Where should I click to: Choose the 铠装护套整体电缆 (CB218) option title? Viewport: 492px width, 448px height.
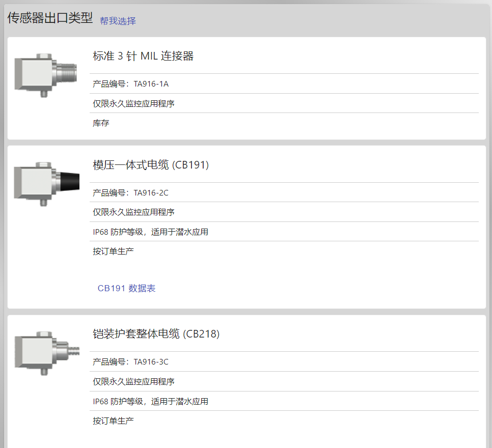(156, 334)
